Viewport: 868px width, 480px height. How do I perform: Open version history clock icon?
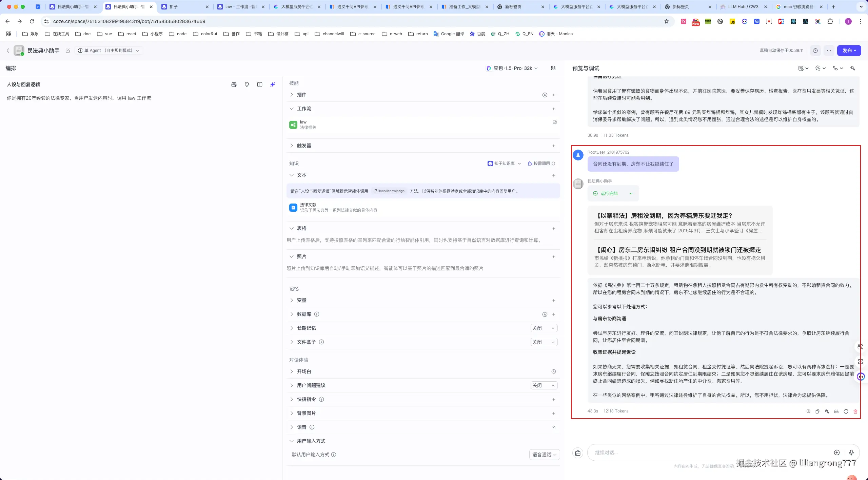(x=815, y=51)
